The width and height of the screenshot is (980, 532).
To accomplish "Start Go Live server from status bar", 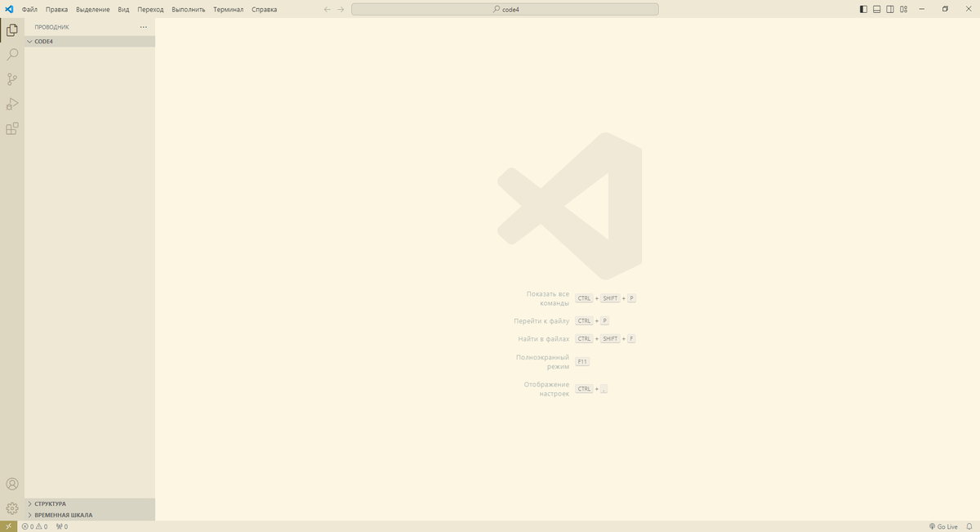I will (943, 526).
